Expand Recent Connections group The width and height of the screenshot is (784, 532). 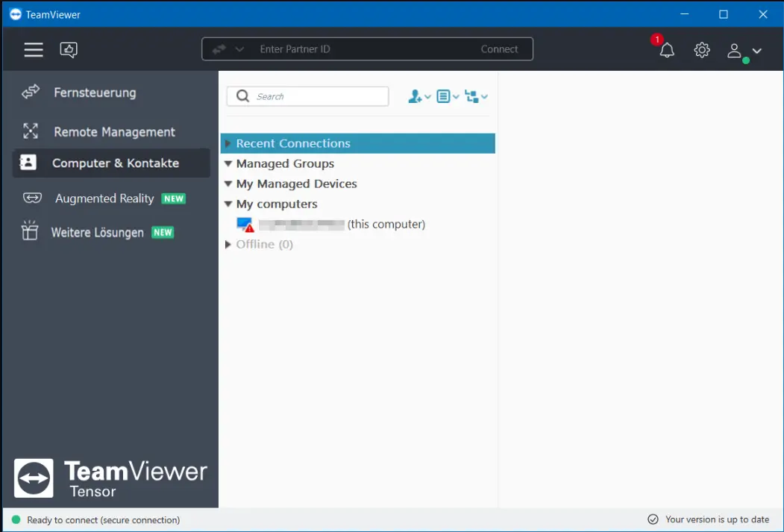pyautogui.click(x=228, y=143)
